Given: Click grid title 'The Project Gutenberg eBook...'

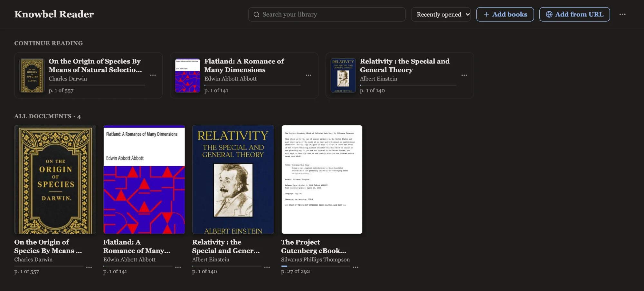Looking at the screenshot, I should (x=314, y=246).
